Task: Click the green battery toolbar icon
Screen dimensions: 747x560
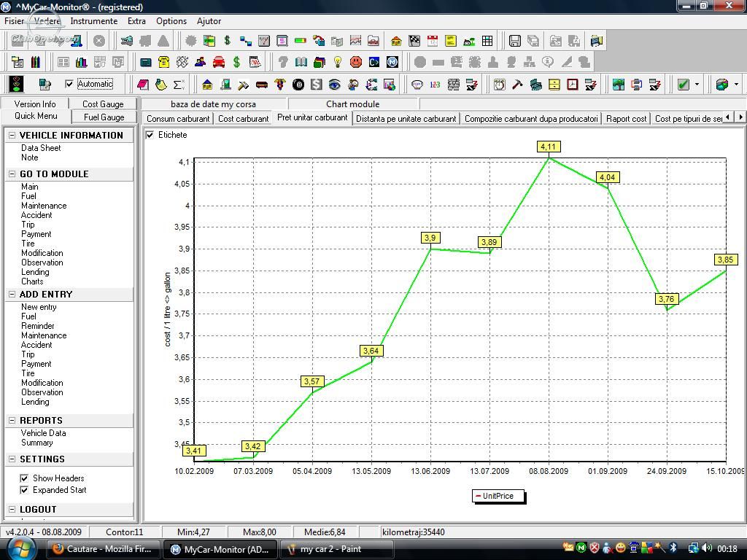Action: tap(300, 41)
